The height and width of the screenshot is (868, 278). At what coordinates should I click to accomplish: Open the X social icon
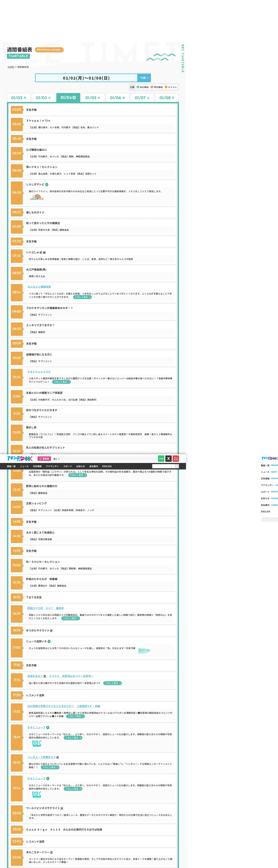point(168,458)
